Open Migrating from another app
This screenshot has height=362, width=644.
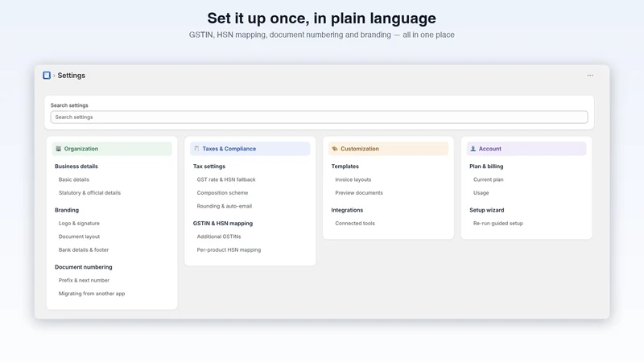tap(92, 294)
